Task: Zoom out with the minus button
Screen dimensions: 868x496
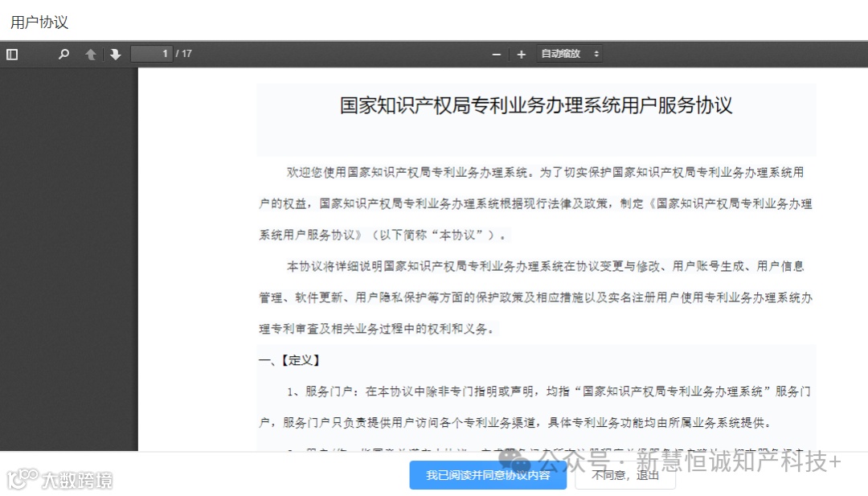Action: tap(497, 54)
